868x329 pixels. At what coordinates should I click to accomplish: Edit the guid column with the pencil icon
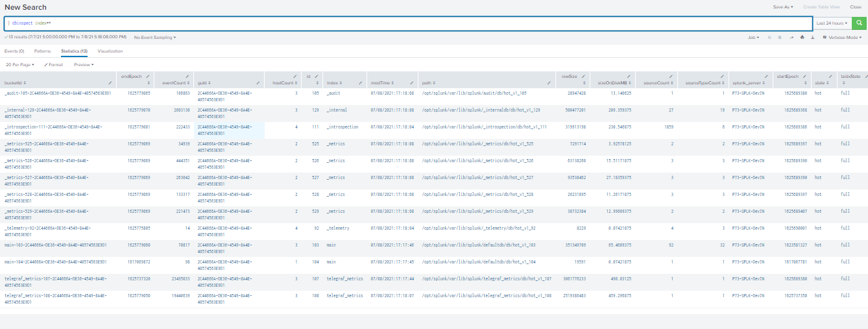tap(258, 83)
